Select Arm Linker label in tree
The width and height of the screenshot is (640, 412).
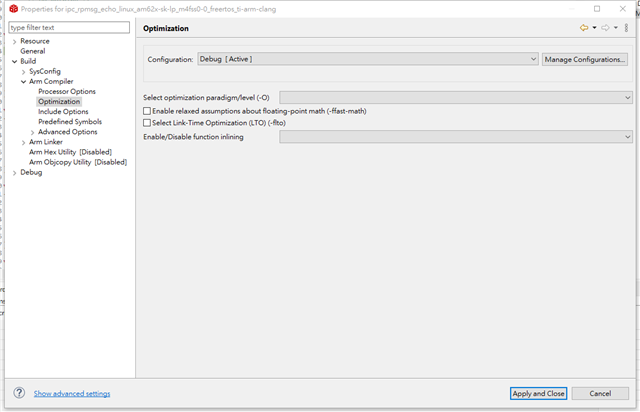46,142
